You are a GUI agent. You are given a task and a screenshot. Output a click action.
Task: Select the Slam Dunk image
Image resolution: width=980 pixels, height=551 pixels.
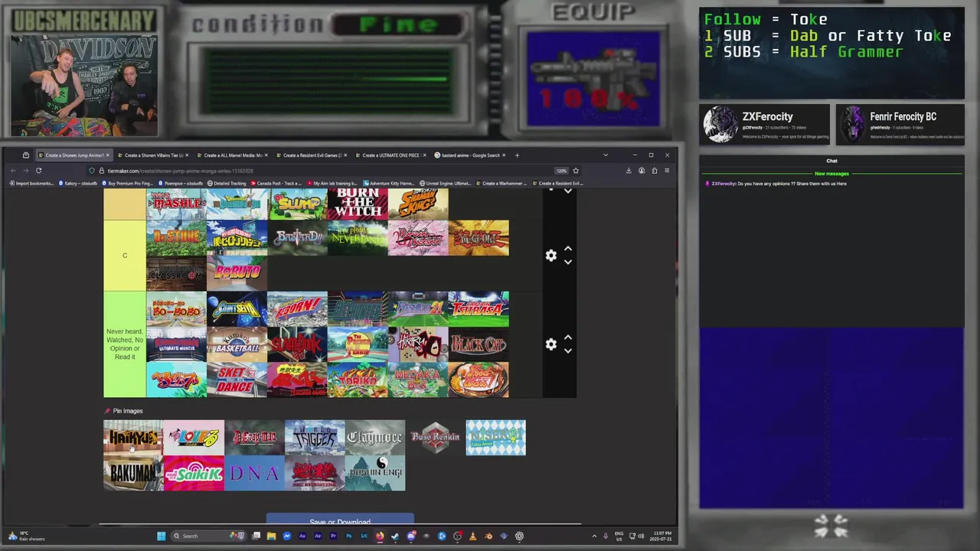(x=297, y=344)
